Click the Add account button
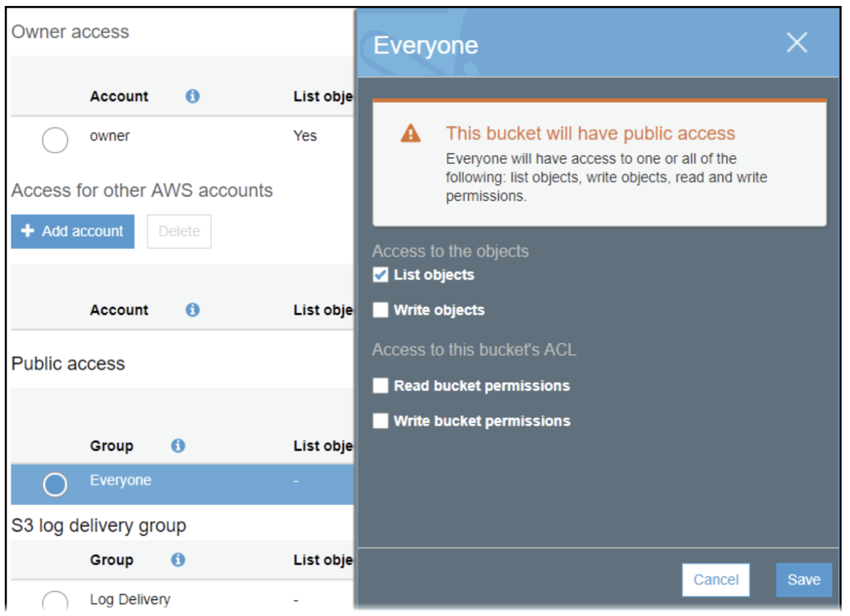 pyautogui.click(x=73, y=231)
